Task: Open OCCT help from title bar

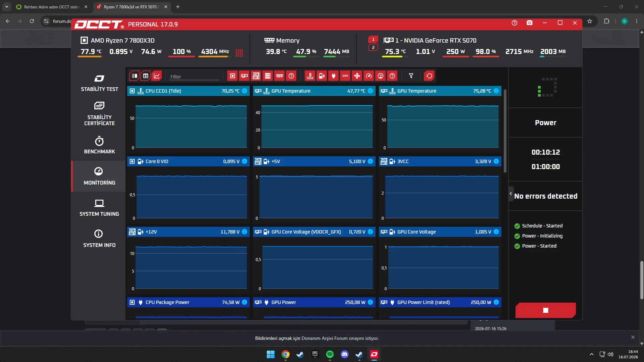Action: point(514,23)
